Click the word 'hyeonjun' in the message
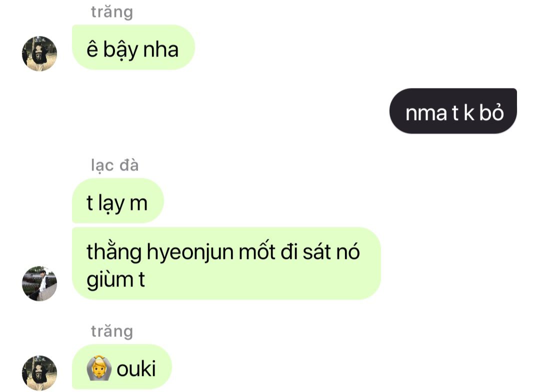The image size is (540, 392). point(190,252)
